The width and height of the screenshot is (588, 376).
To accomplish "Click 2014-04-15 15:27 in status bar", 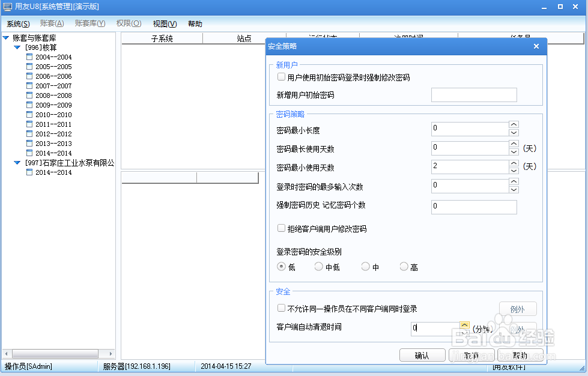I will 226,366.
